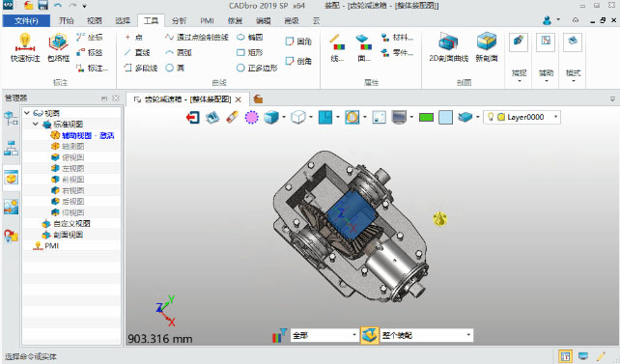
Task: Click the 坐标 coordinate annotation tool
Action: coord(90,37)
